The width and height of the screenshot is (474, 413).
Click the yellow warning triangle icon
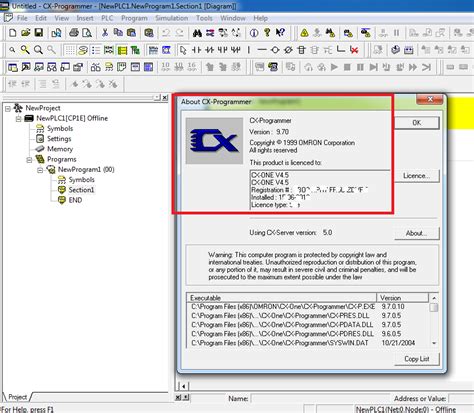(304, 33)
